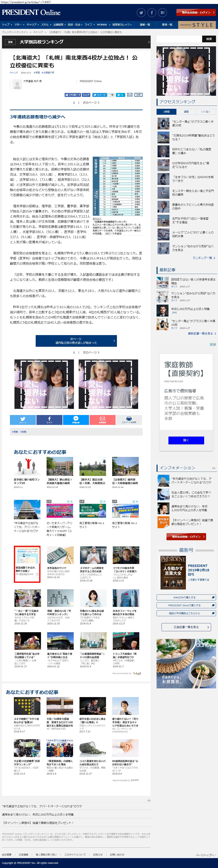Click the red 会員登録 mail button
Viewport: 218px width, 868px height.
pos(102,420)
